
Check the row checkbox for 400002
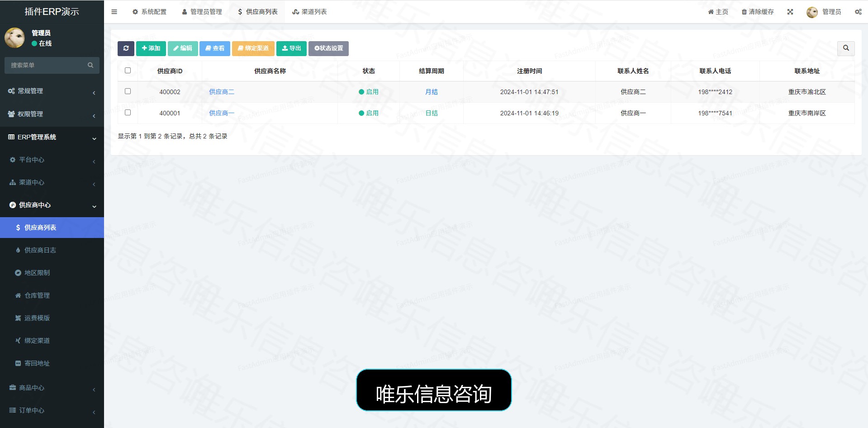click(x=128, y=91)
